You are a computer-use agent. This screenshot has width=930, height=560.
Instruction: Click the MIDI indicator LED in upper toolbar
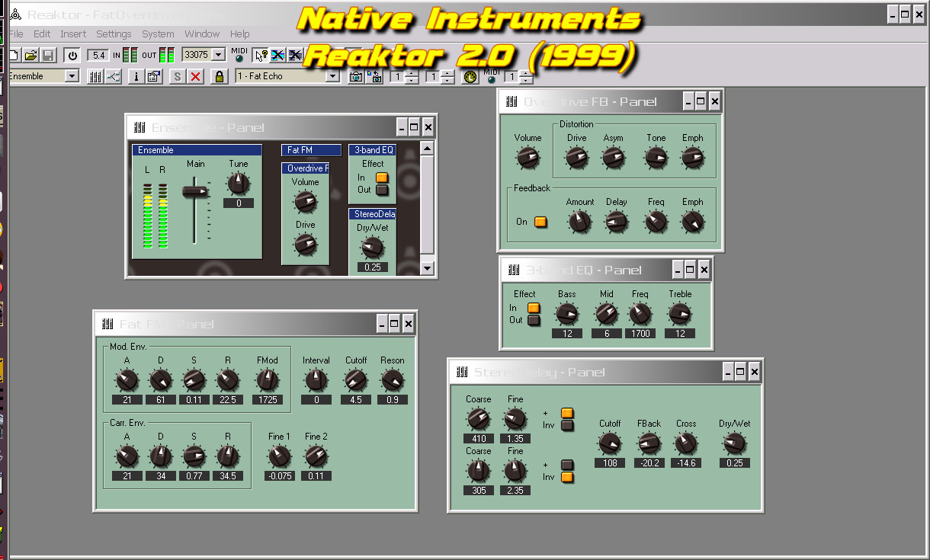tap(239, 59)
